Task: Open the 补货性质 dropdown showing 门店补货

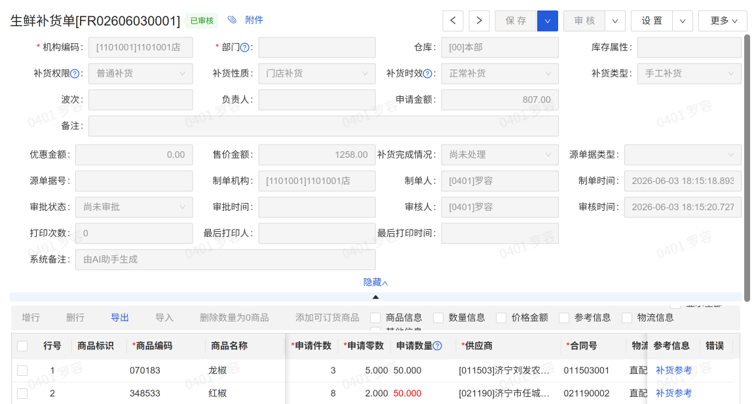Action: [317, 73]
